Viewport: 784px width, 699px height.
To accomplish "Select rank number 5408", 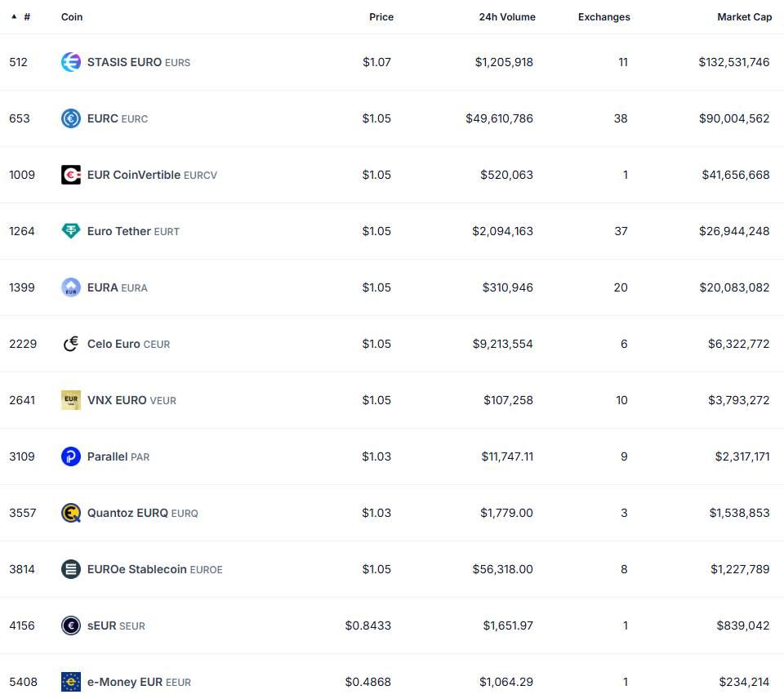I will point(23,682).
